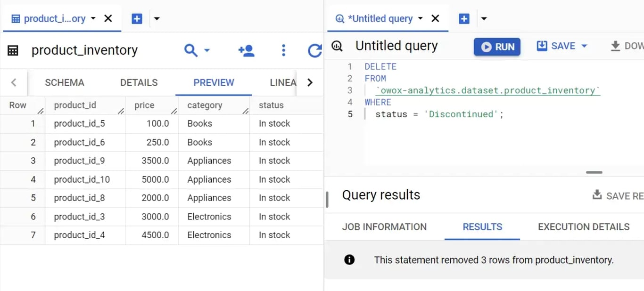Open the SAVE dropdown arrow
This screenshot has height=291, width=644.
[584, 46]
